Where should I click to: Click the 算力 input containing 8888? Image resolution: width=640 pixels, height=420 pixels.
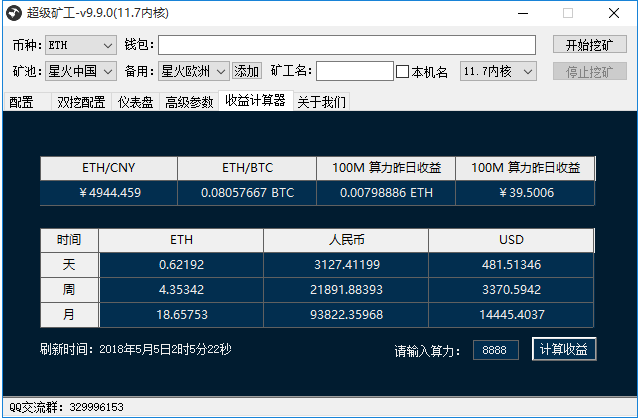496,350
